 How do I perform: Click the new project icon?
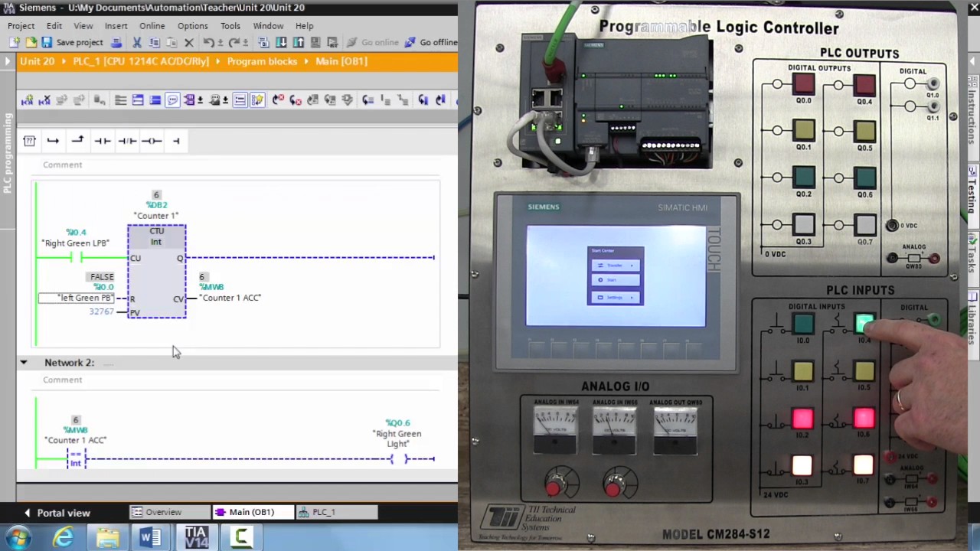click(x=15, y=43)
